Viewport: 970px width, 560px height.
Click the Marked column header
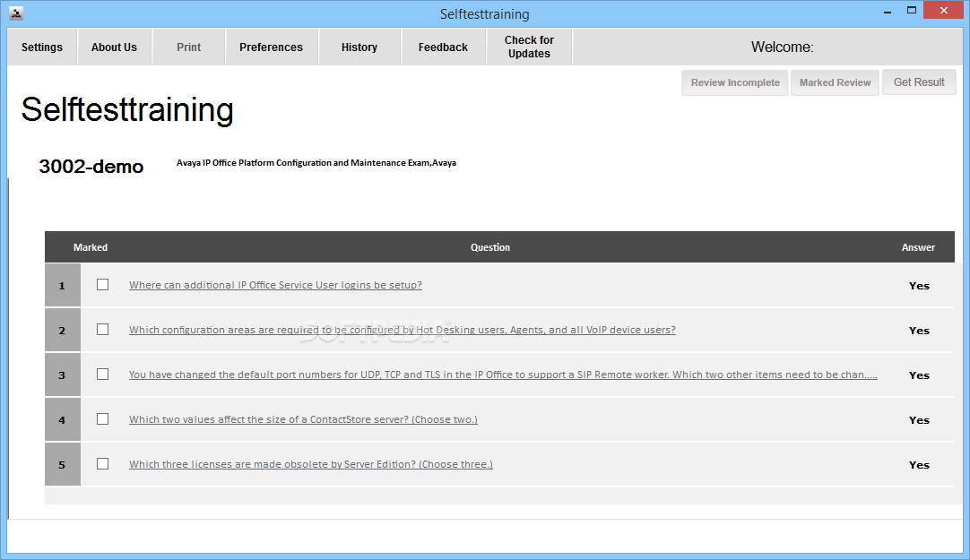91,247
